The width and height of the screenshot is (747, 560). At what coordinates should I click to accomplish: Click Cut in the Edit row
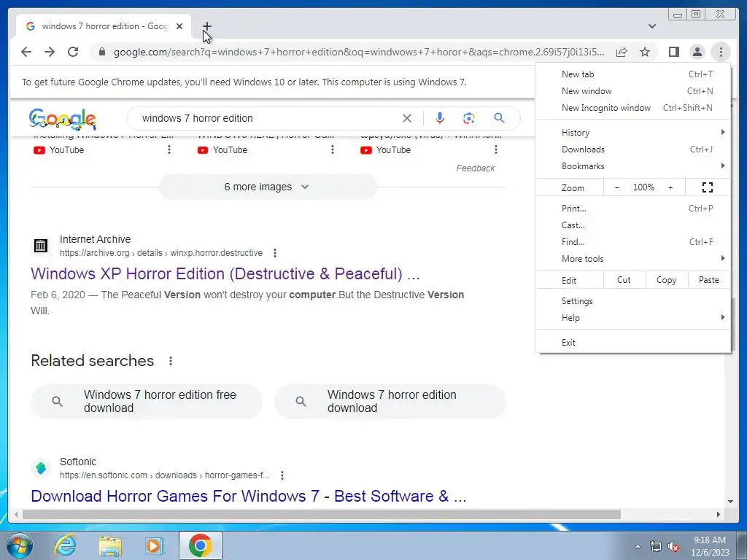[x=624, y=280]
